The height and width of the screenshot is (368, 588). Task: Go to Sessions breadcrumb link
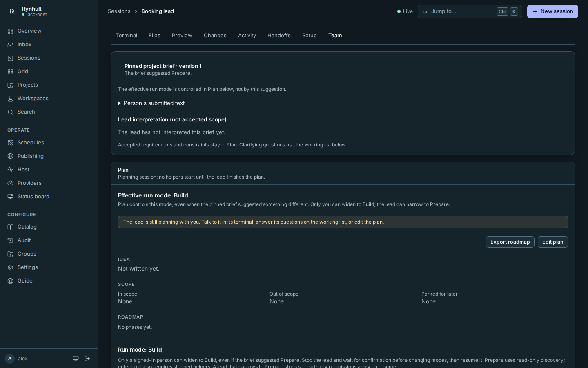coord(119,11)
